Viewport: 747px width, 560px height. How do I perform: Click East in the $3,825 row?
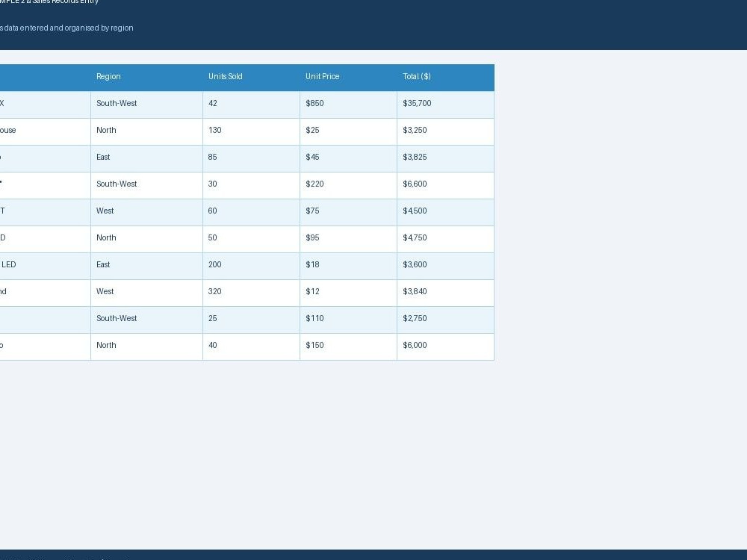(146, 158)
